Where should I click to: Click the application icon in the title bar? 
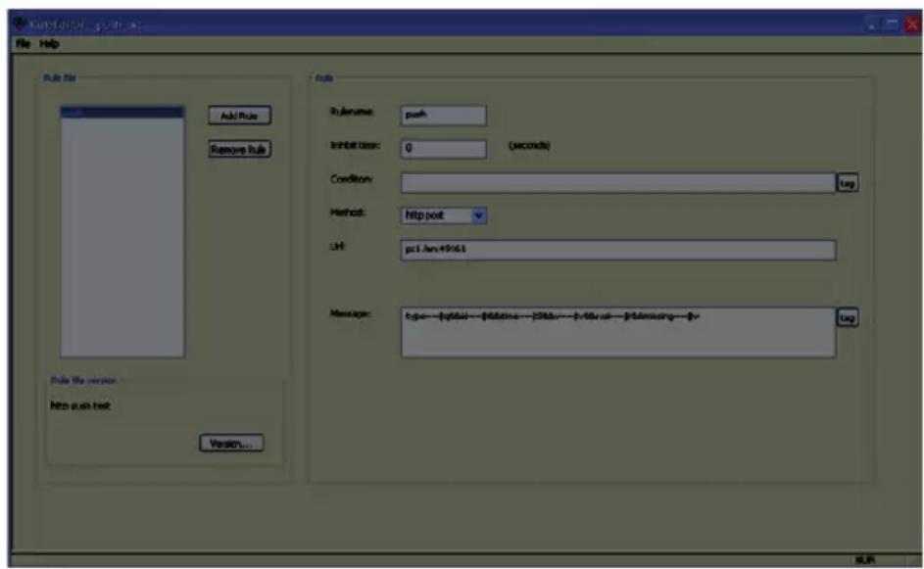(x=21, y=24)
